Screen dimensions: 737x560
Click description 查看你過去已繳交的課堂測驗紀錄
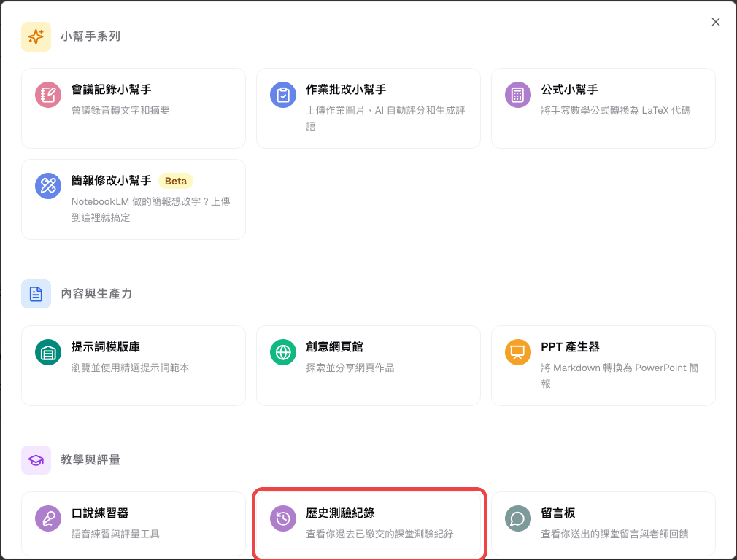tap(379, 534)
